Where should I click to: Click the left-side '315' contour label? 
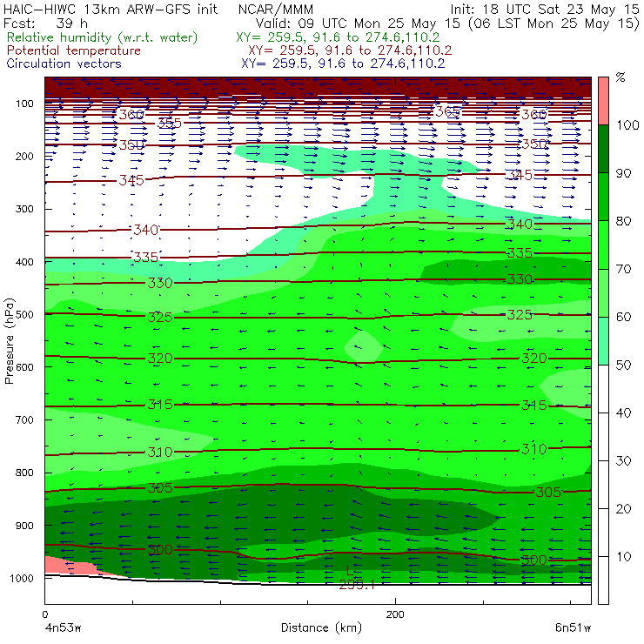coord(160,405)
